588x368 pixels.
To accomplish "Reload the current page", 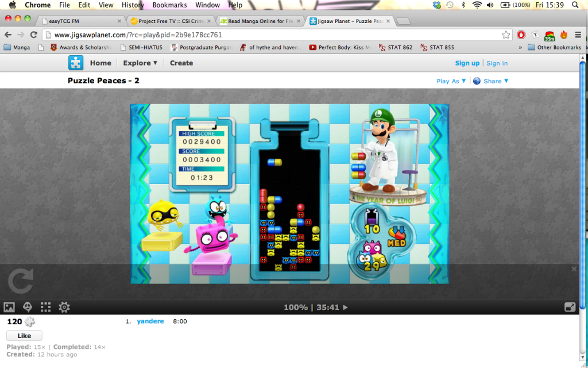I will tap(34, 35).
